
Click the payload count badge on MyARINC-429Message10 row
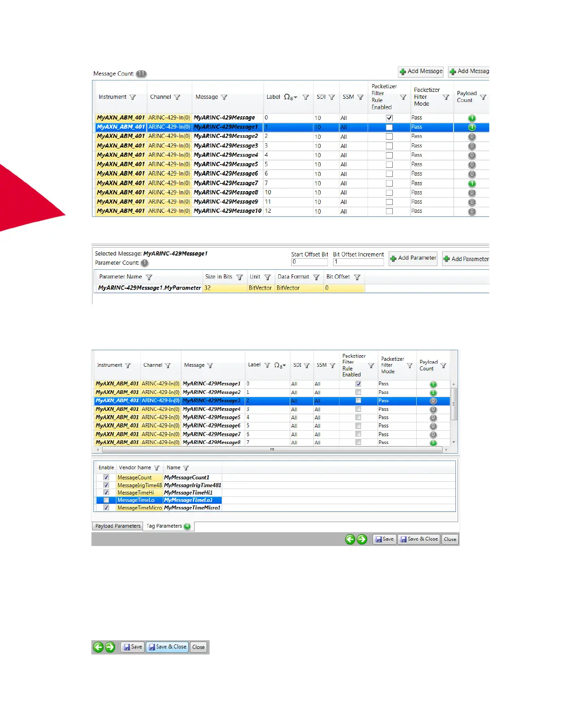[x=472, y=212]
